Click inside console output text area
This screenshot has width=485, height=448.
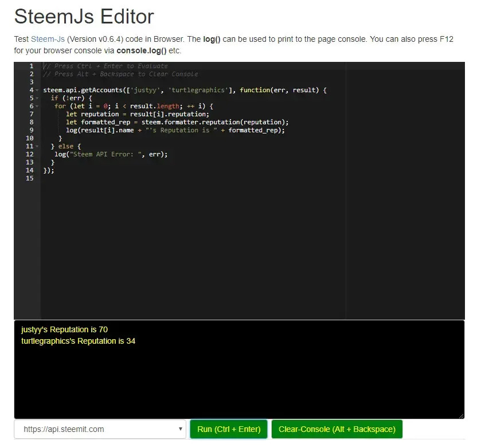tap(239, 370)
